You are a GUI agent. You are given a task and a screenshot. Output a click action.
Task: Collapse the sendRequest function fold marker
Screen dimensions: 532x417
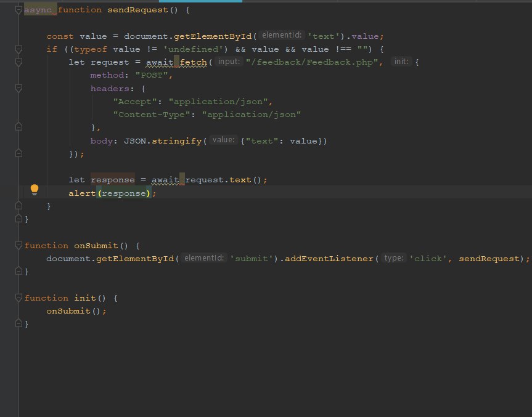point(18,10)
